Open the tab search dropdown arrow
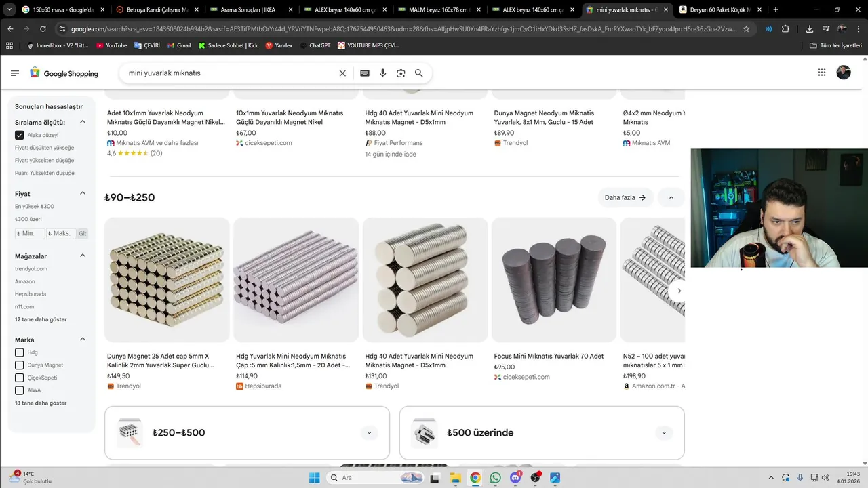 coord(9,9)
